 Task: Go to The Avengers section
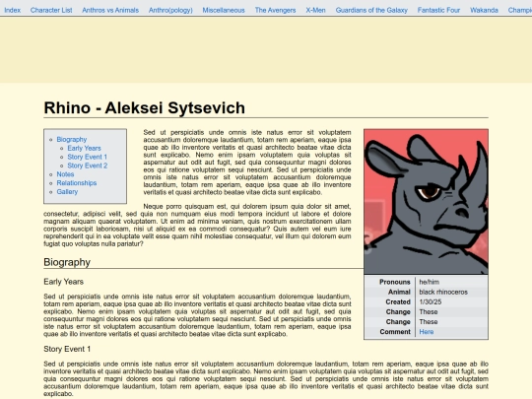coord(275,10)
